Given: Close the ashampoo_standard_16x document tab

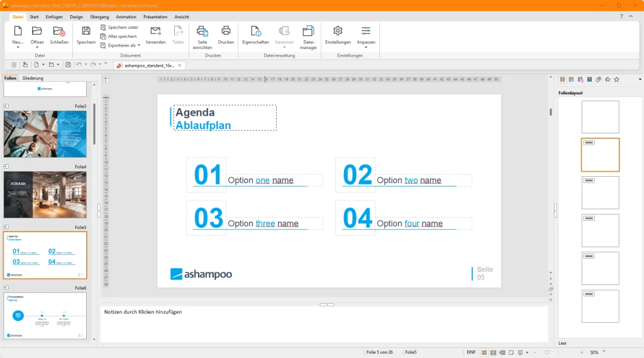Looking at the screenshot, I should [179, 65].
